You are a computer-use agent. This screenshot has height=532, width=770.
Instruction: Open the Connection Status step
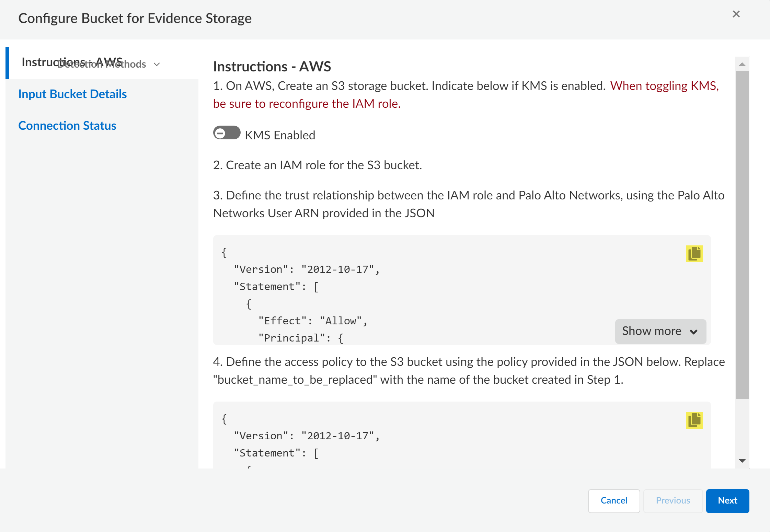pos(67,126)
